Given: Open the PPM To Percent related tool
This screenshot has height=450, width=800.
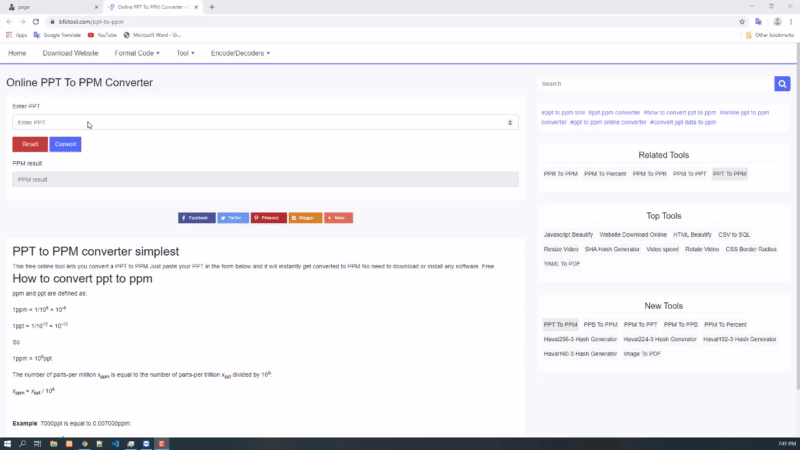Looking at the screenshot, I should [605, 174].
